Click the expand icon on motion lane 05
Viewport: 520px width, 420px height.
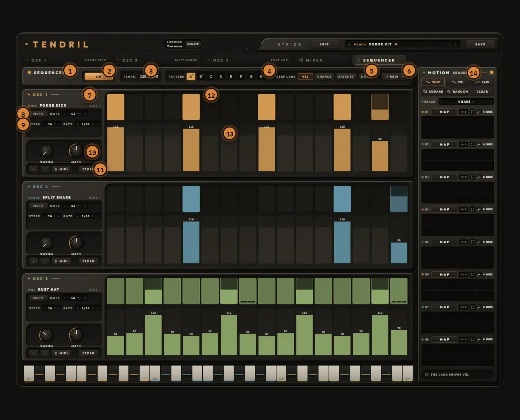pos(473,242)
